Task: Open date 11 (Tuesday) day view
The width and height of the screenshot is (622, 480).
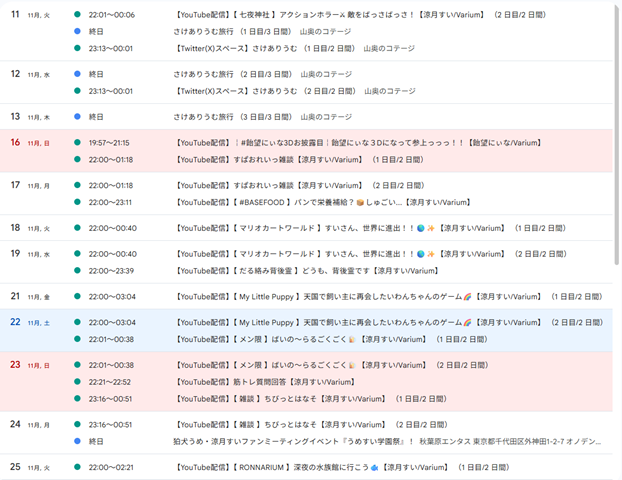Action: [x=15, y=16]
